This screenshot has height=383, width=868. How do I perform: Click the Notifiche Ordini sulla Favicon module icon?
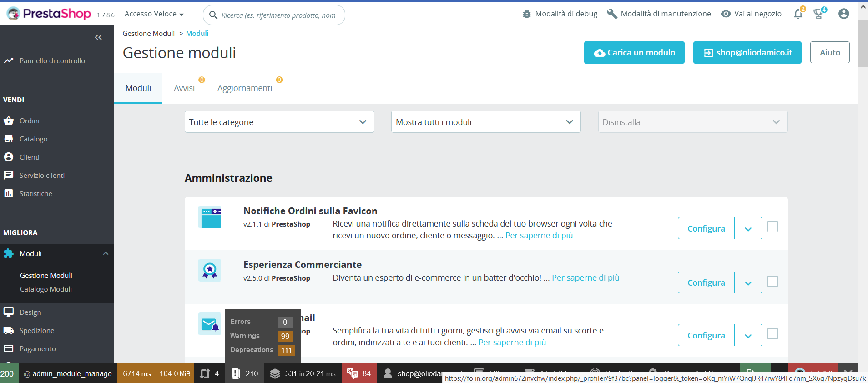click(210, 217)
